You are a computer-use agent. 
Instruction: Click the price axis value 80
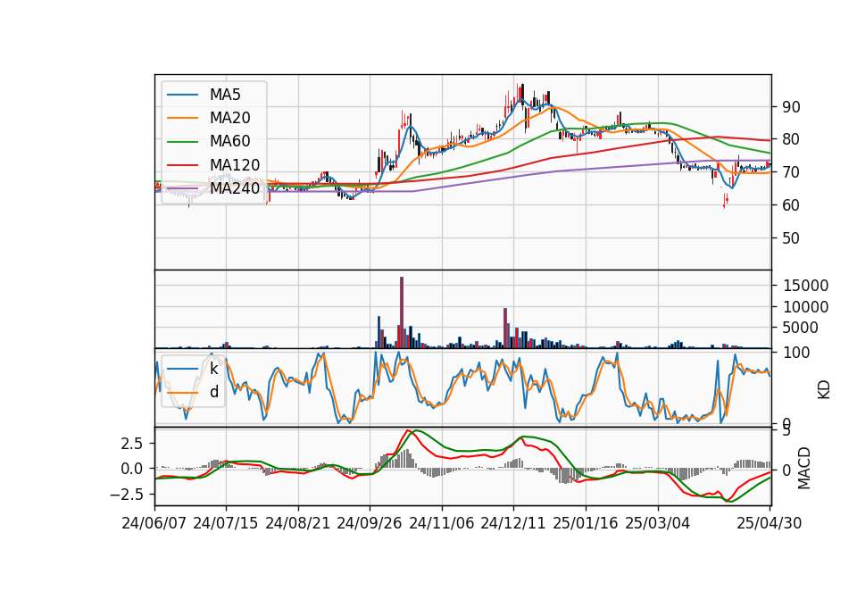coord(791,139)
